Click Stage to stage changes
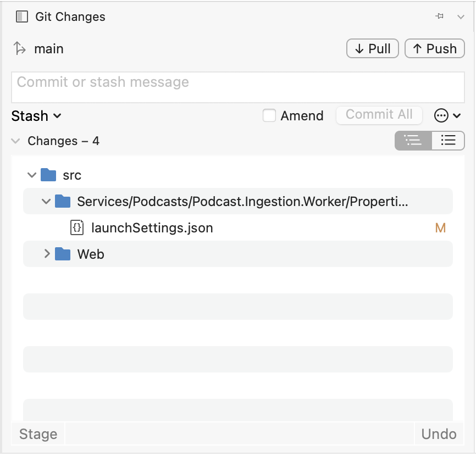Image resolution: width=476 pixels, height=456 pixels. [37, 433]
